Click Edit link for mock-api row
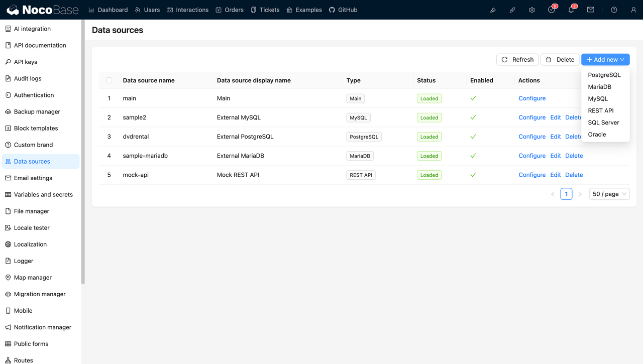 tap(555, 175)
